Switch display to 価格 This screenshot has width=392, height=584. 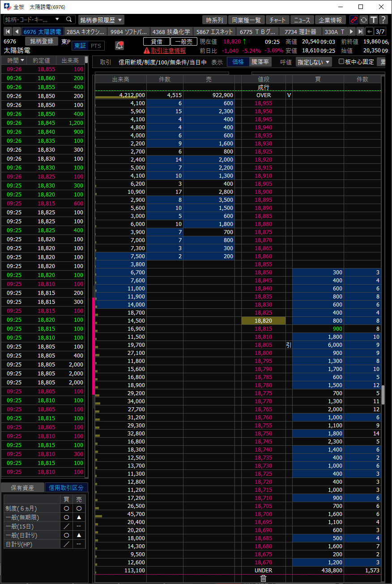(x=238, y=62)
